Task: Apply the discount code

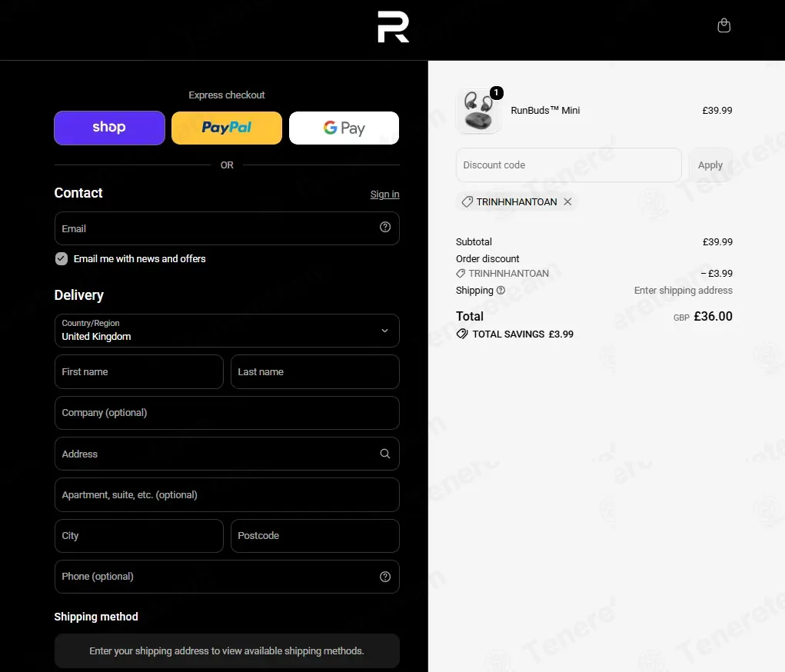Action: (x=710, y=165)
